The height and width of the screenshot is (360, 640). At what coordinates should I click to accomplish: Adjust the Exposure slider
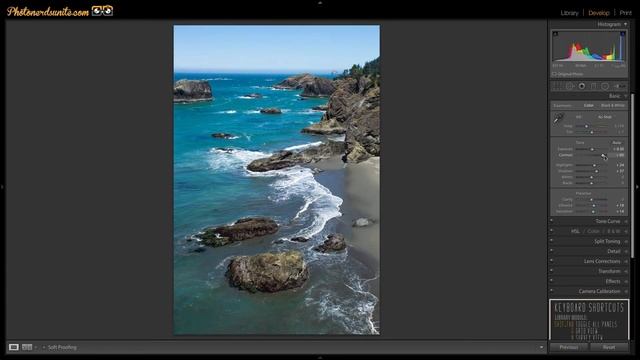(x=591, y=149)
